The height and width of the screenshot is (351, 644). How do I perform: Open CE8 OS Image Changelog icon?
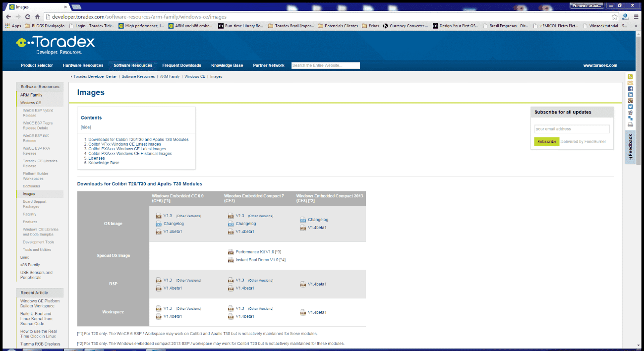point(303,220)
